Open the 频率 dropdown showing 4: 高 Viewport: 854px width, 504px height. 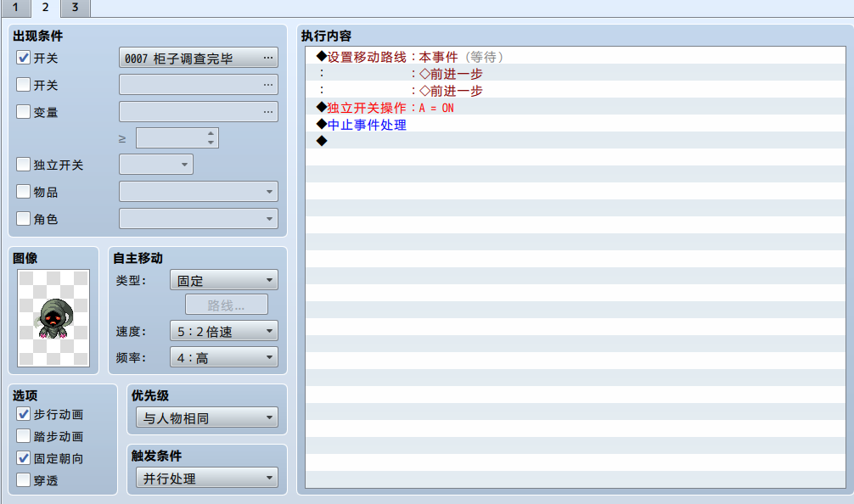tap(224, 357)
